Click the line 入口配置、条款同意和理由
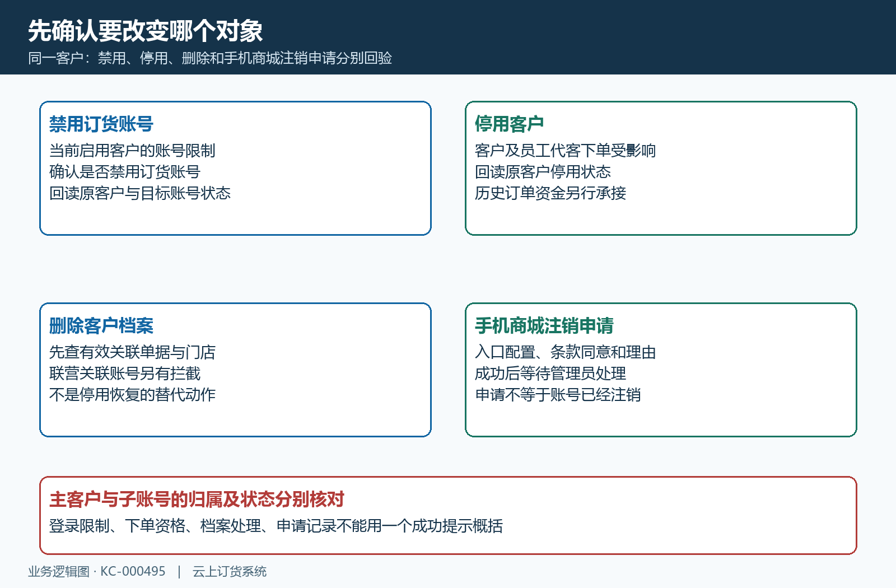The image size is (896, 588). tap(566, 352)
